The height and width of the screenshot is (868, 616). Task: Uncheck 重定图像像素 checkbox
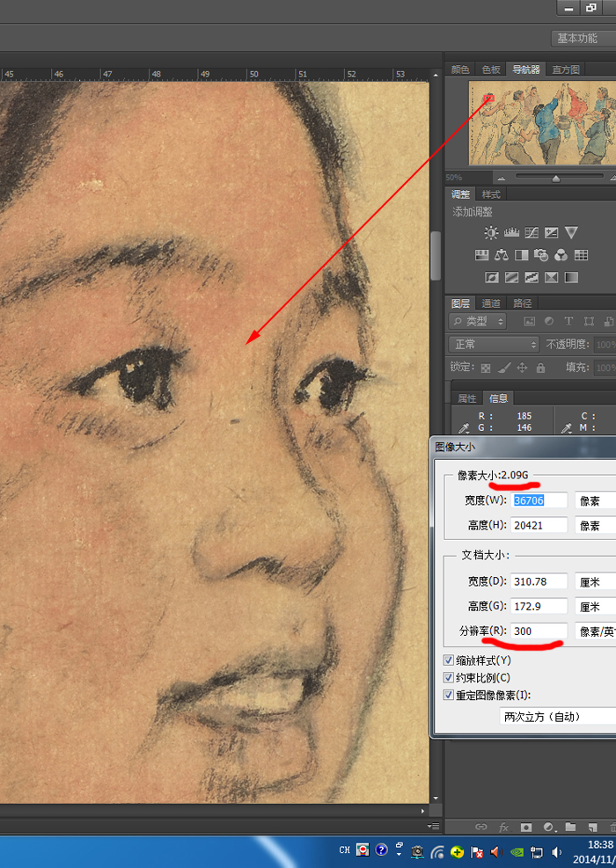pos(450,695)
